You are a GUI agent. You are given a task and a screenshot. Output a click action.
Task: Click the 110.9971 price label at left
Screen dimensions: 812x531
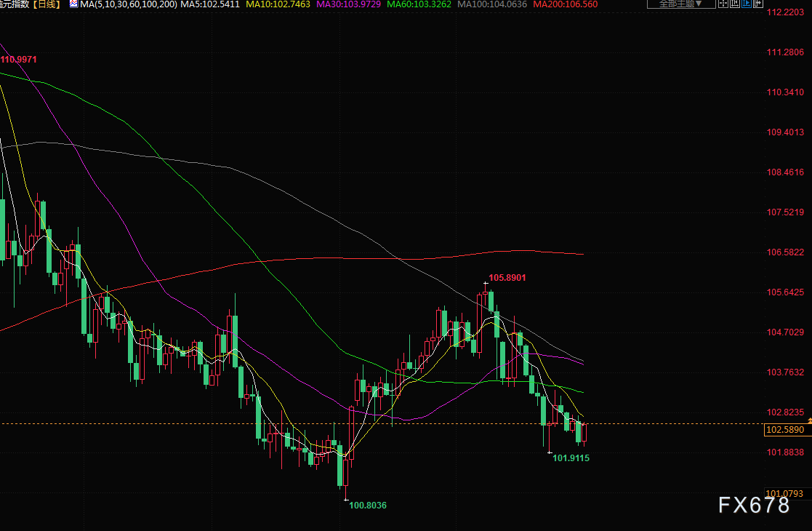[x=19, y=60]
